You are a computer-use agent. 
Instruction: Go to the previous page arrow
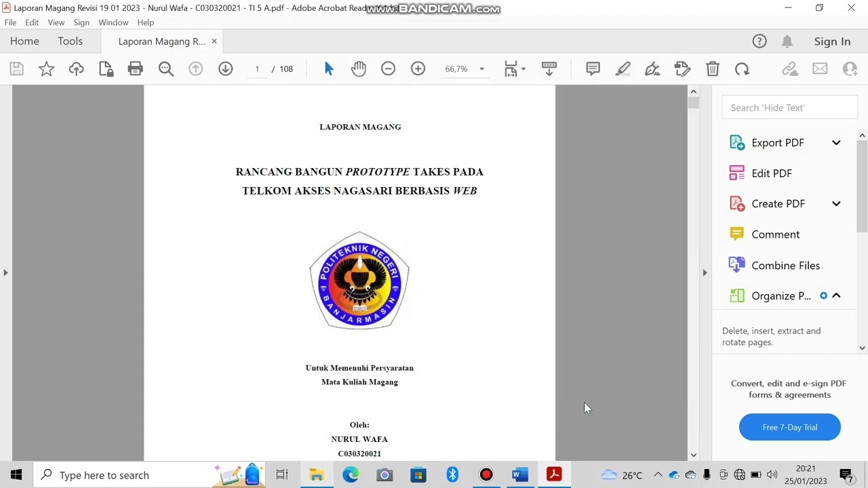195,68
